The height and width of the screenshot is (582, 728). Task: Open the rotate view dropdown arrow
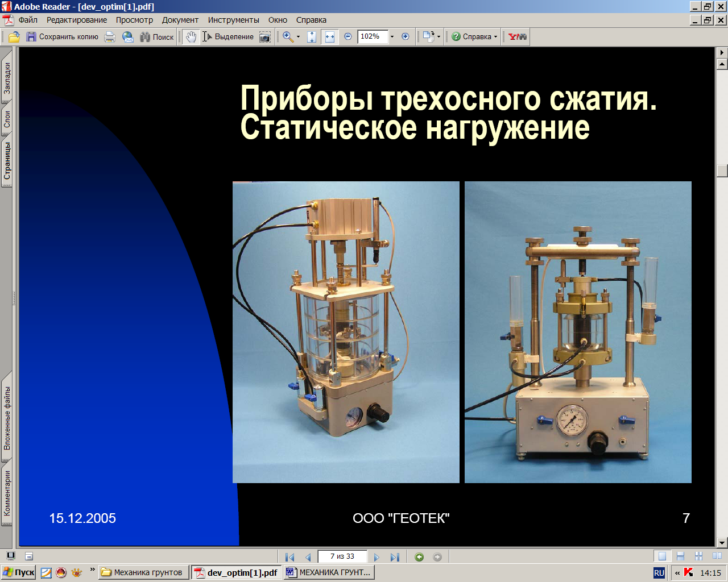click(x=439, y=37)
